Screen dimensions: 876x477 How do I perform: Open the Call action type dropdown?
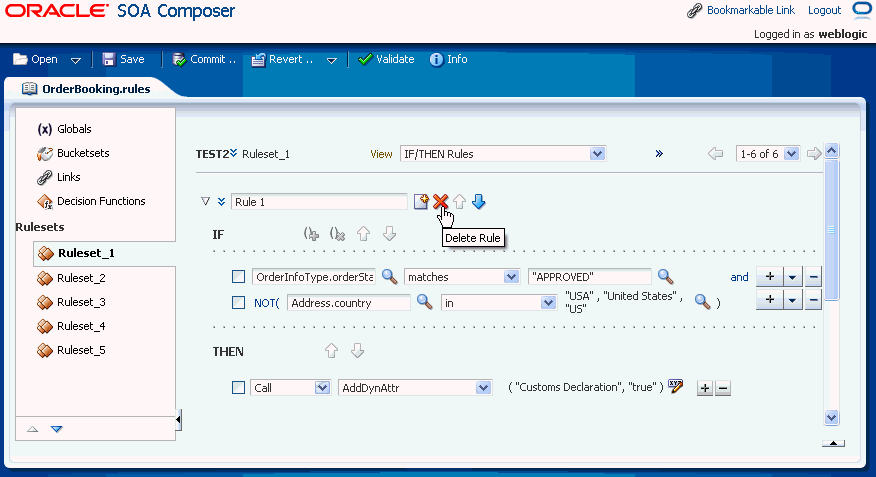322,388
